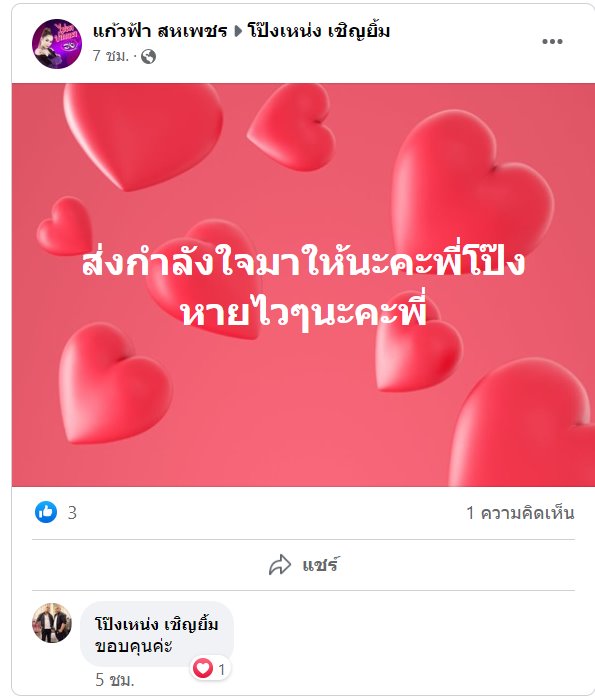595x697 pixels.
Task: Click the heart reaction on the comment
Action: [203, 668]
